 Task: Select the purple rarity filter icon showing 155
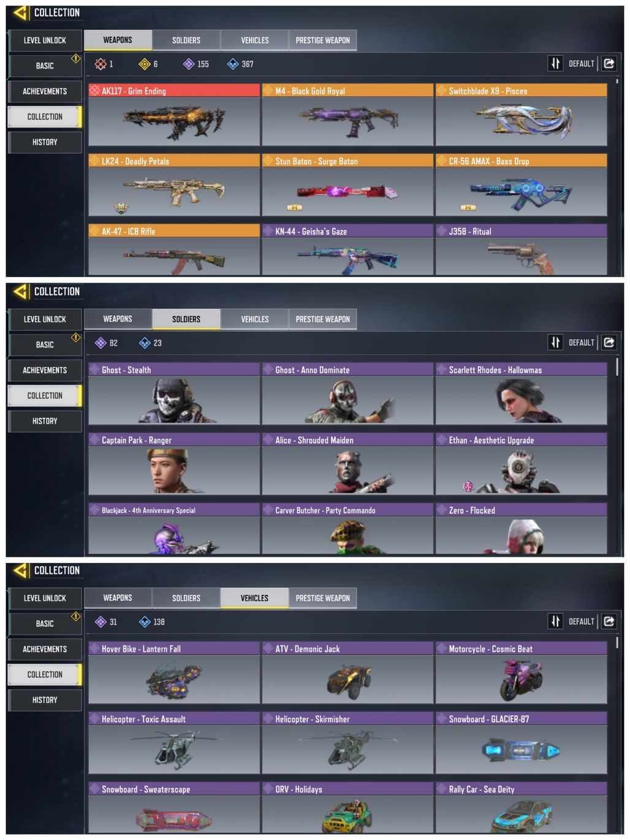coord(189,64)
